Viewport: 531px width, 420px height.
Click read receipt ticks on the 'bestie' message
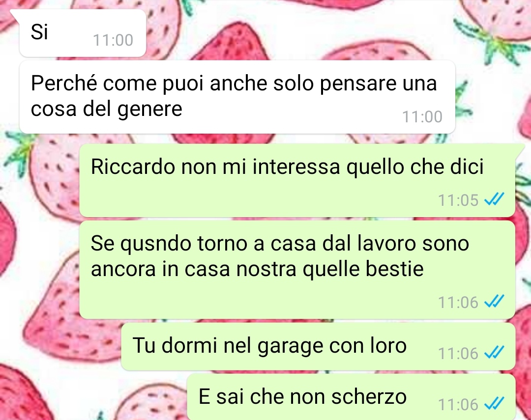[x=494, y=301]
